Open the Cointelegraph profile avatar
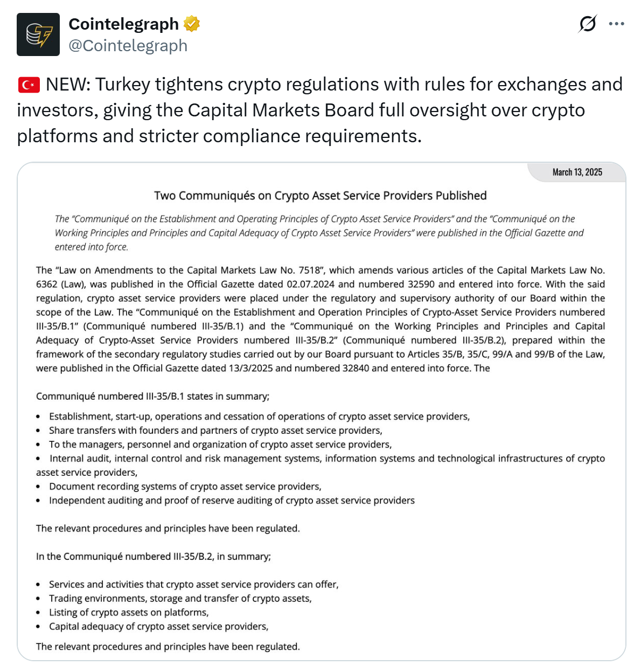 [x=38, y=34]
